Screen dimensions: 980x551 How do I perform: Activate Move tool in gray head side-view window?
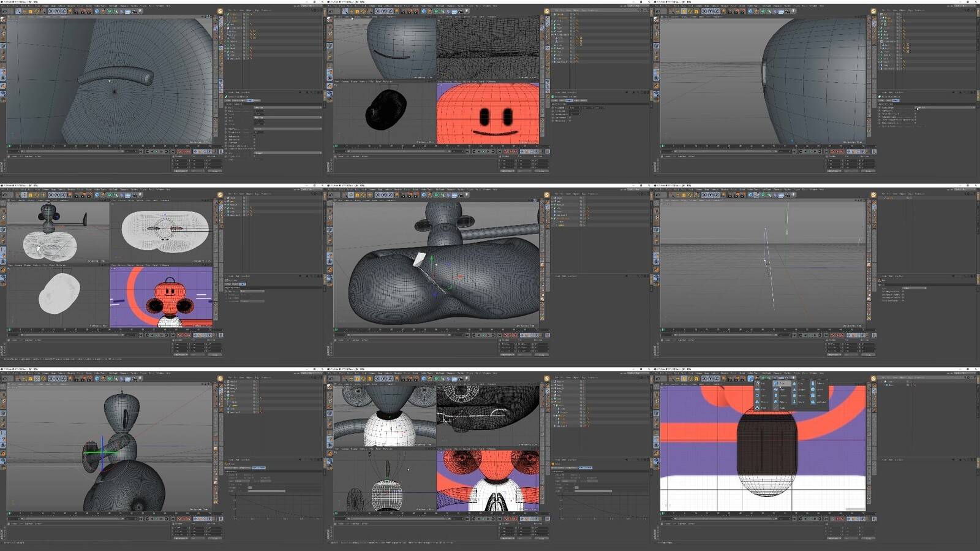(x=679, y=11)
